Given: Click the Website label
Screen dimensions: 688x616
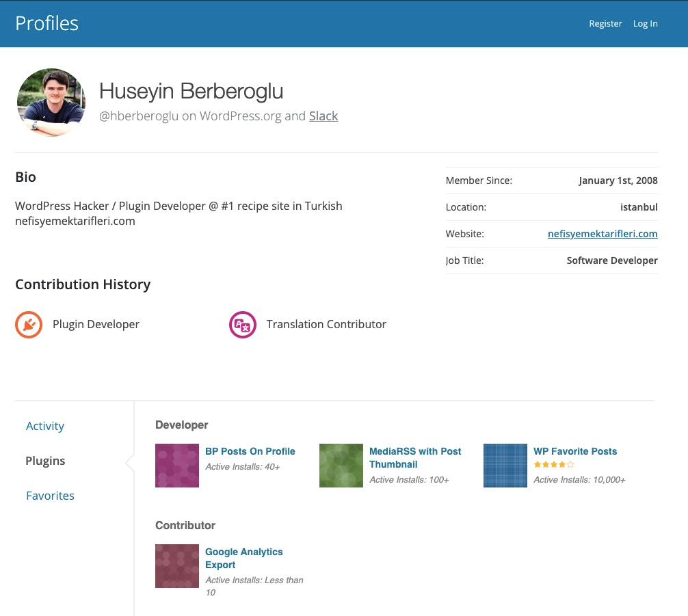Looking at the screenshot, I should 464,234.
